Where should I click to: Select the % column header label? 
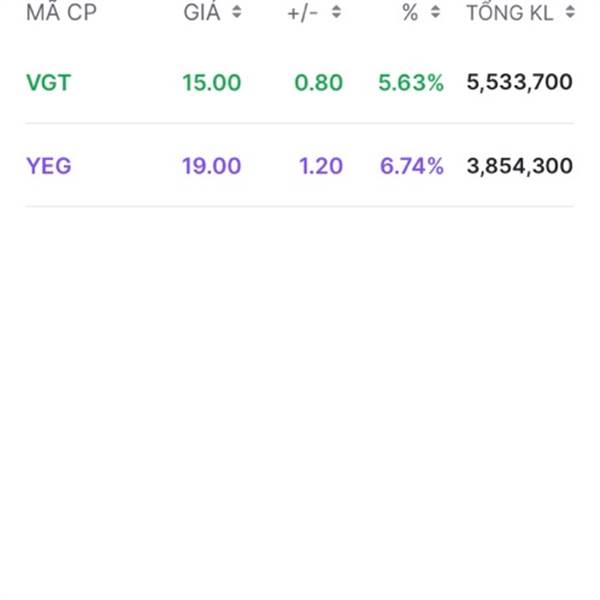point(410,13)
